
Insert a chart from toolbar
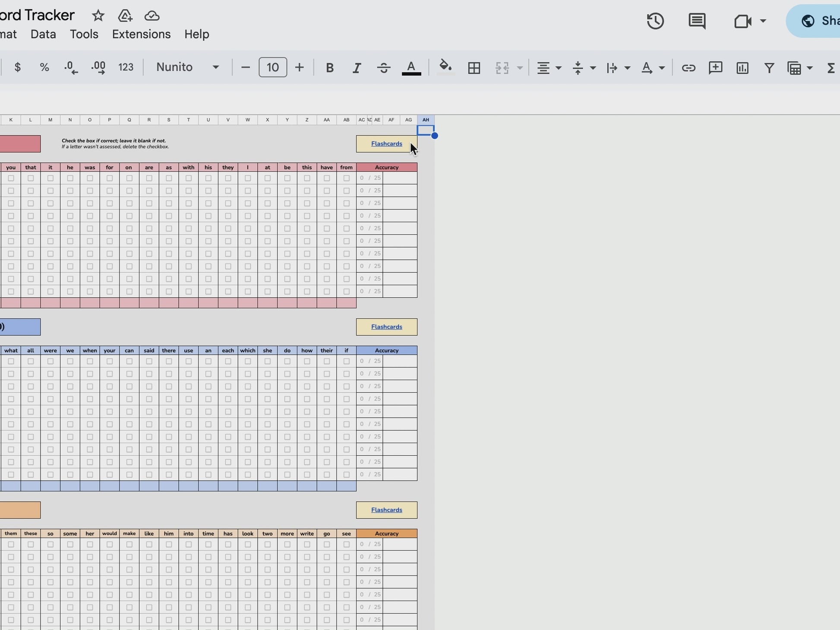(x=742, y=68)
